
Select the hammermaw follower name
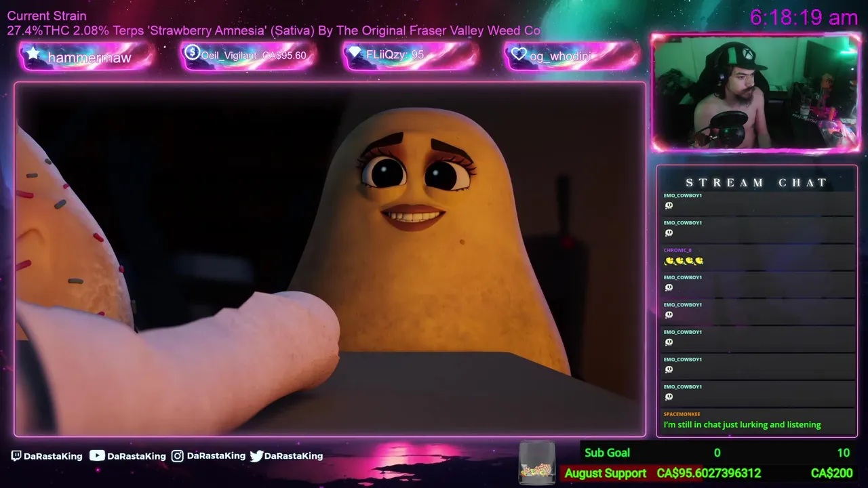tap(90, 58)
